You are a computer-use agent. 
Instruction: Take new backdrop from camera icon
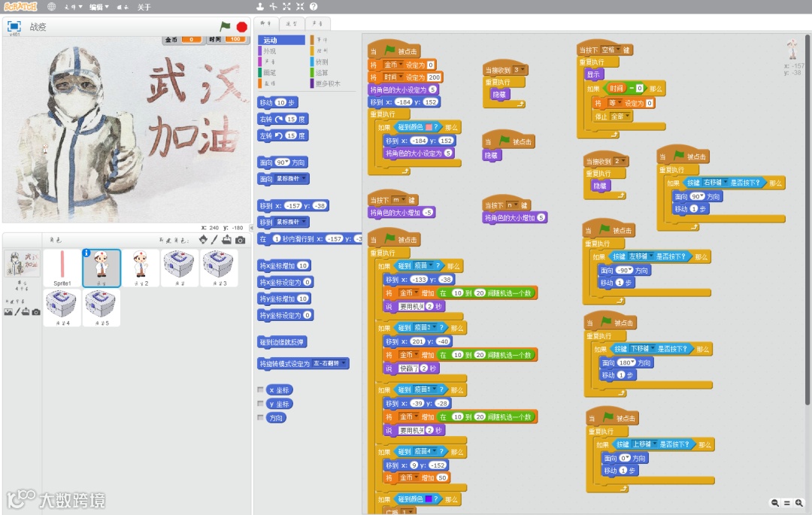(36, 312)
